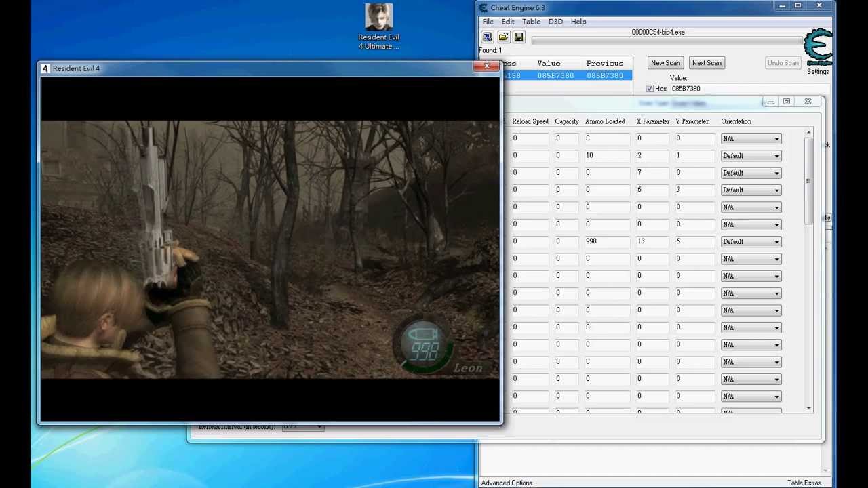Open Advanced Options

click(507, 483)
